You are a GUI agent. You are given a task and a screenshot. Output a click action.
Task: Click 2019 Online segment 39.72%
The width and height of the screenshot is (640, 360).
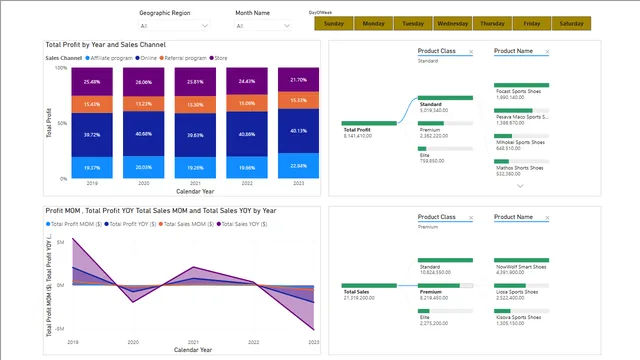92,135
